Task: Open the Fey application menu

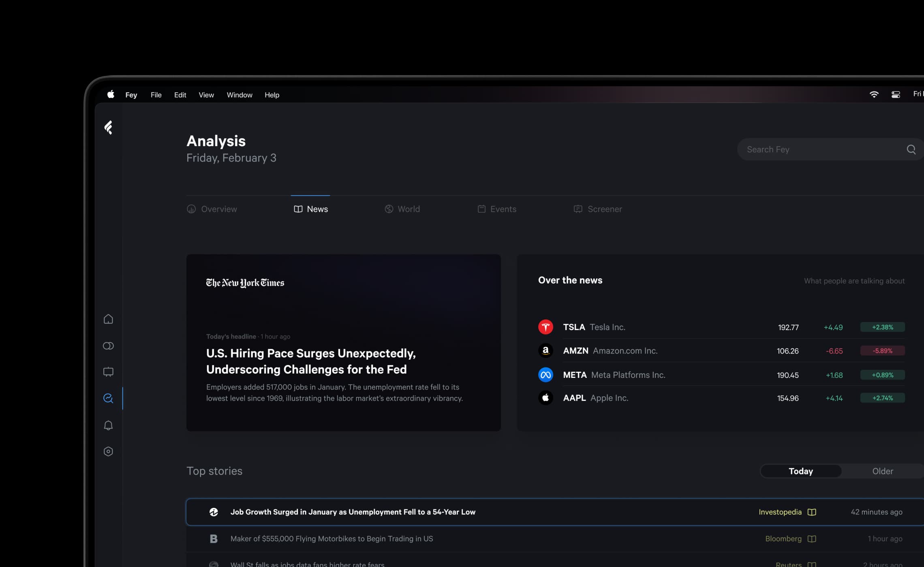Action: [x=131, y=95]
